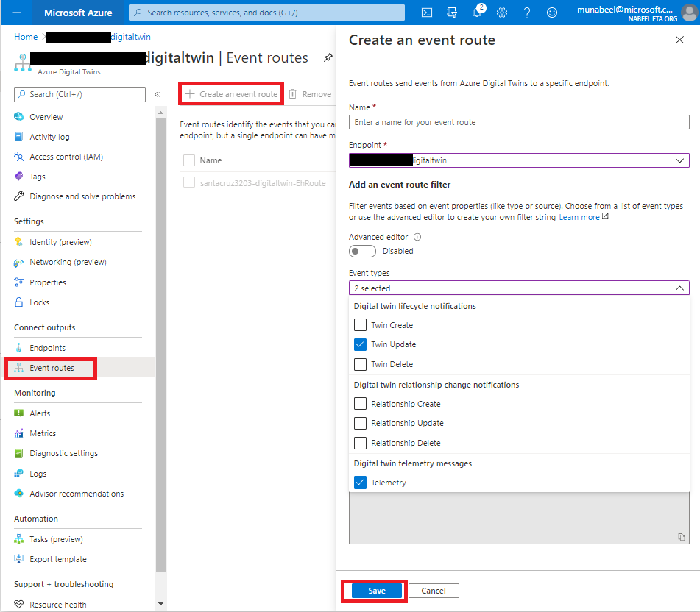The image size is (700, 612).
Task: Click the Cancel button
Action: tap(434, 591)
